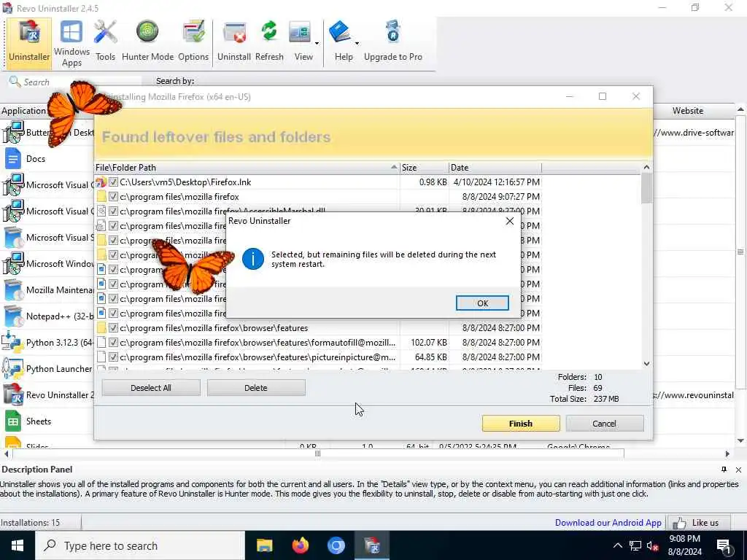Click the Delete button
This screenshot has width=747, height=560.
pyautogui.click(x=256, y=388)
